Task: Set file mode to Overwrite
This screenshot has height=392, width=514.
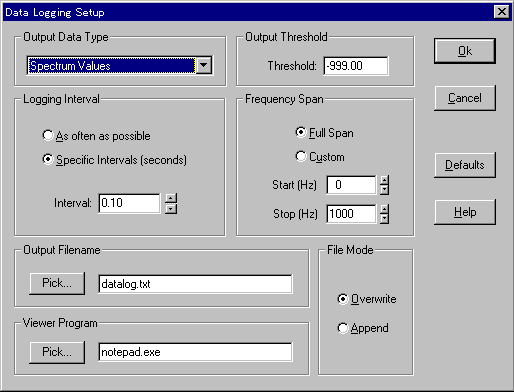Action: [x=367, y=299]
